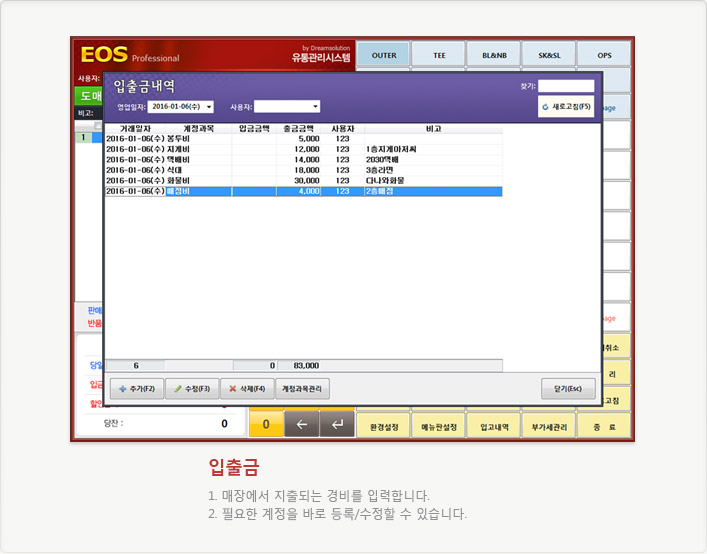The image size is (707, 554).
Task: Sort by 거래일자 column header
Action: (135, 129)
